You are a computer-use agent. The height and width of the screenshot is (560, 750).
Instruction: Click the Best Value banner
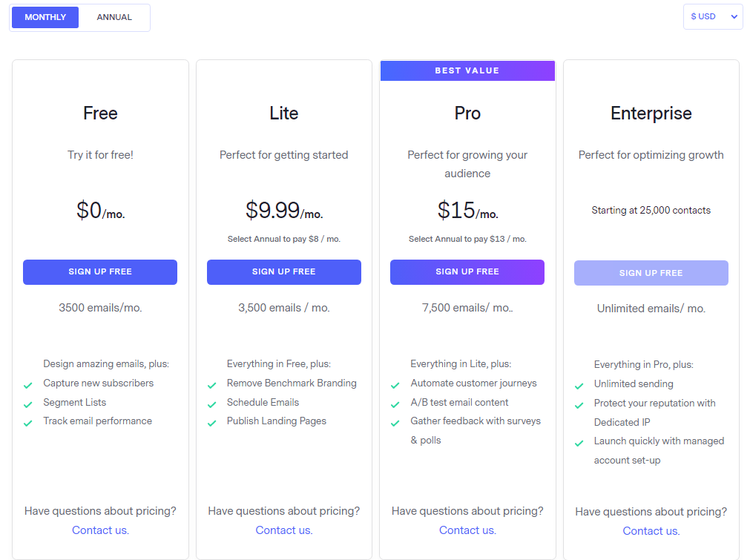coord(467,70)
